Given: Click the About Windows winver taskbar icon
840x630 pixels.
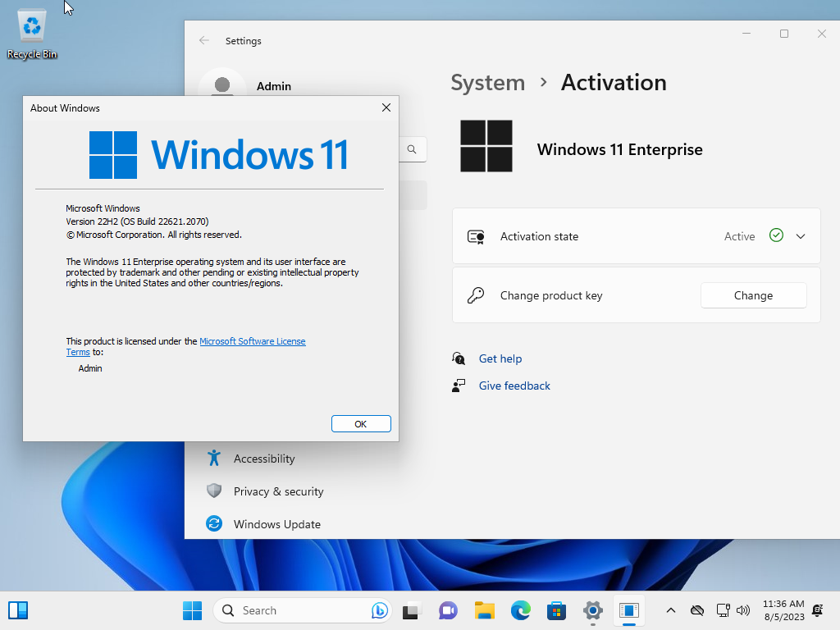Looking at the screenshot, I should pyautogui.click(x=629, y=610).
